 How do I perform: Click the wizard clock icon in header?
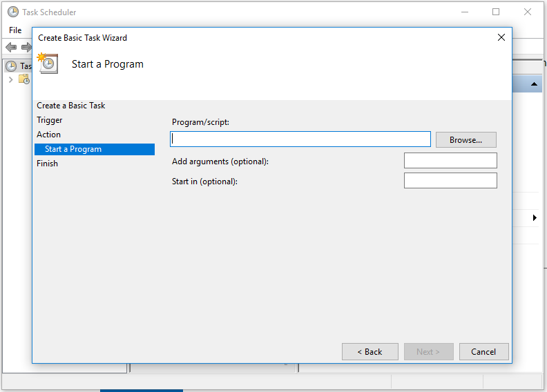point(48,63)
